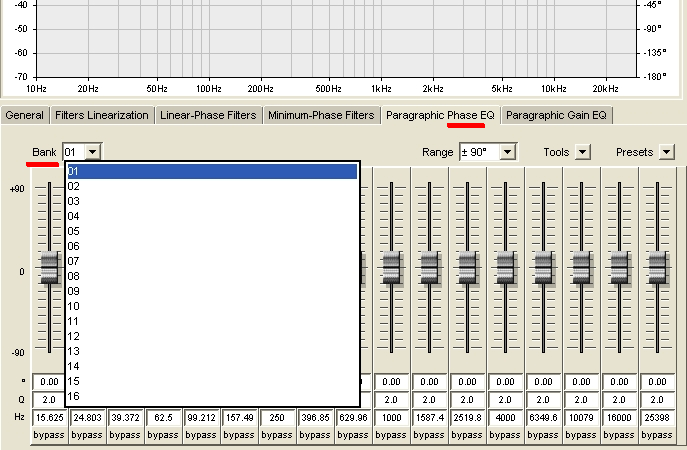The image size is (687, 450).
Task: Edit the phase degree field of 4000 Hz band
Action: click(505, 382)
